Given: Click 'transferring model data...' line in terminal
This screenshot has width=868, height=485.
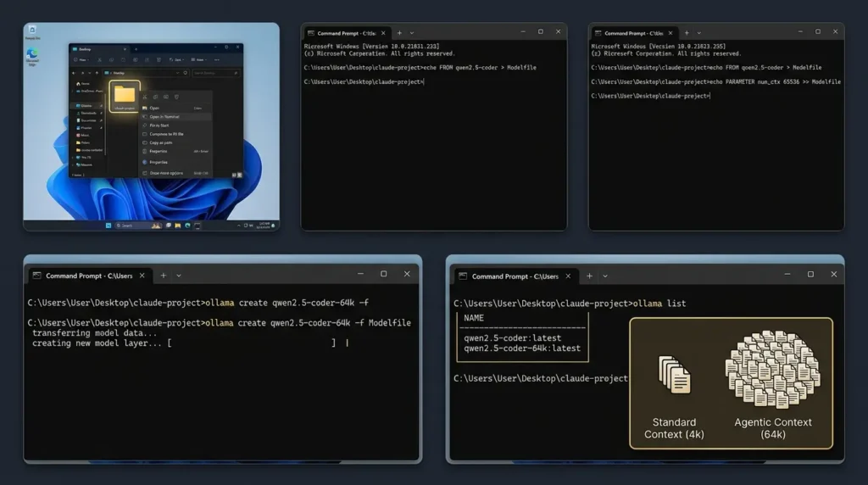Looking at the screenshot, I should pyautogui.click(x=95, y=332).
